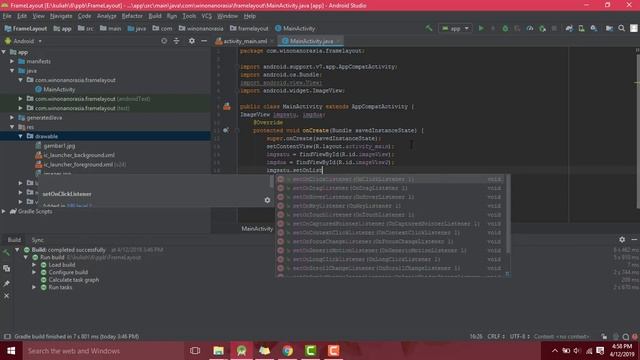The image size is (640, 360).
Task: Open the File menu
Action: tap(7, 16)
